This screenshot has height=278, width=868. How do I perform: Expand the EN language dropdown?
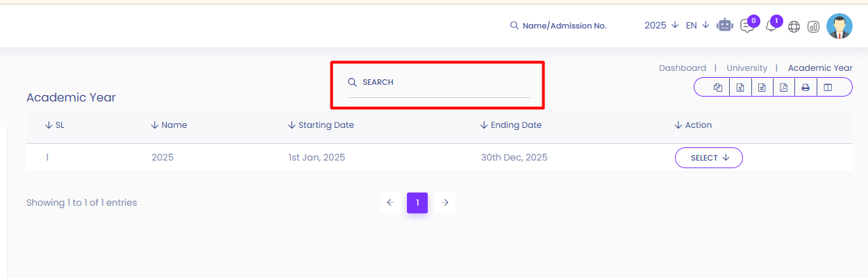tap(697, 25)
